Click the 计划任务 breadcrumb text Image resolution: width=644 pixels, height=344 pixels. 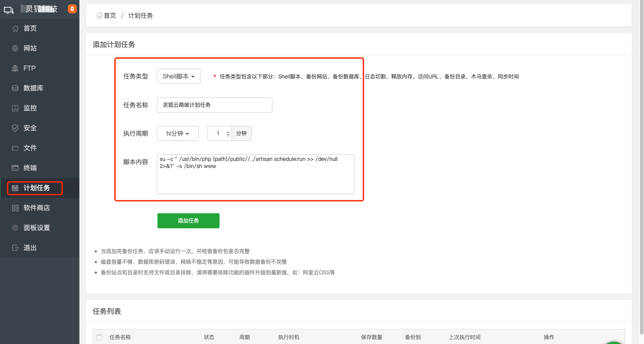click(141, 16)
